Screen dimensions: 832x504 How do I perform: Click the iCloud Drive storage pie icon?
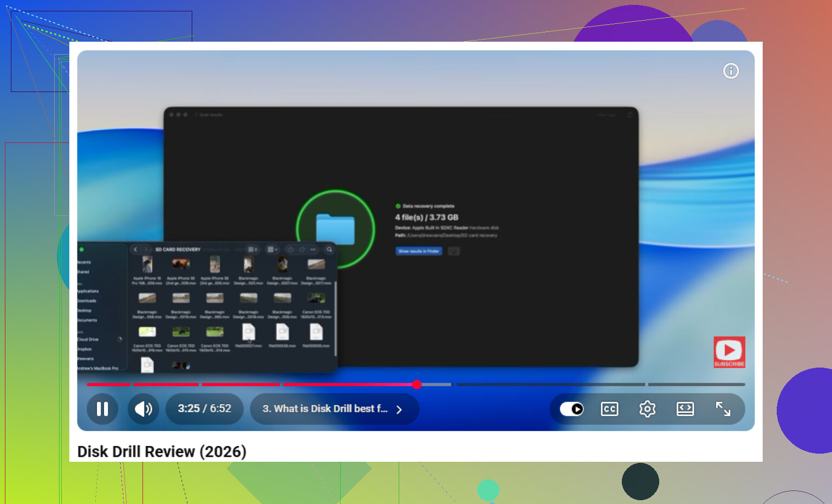click(120, 339)
